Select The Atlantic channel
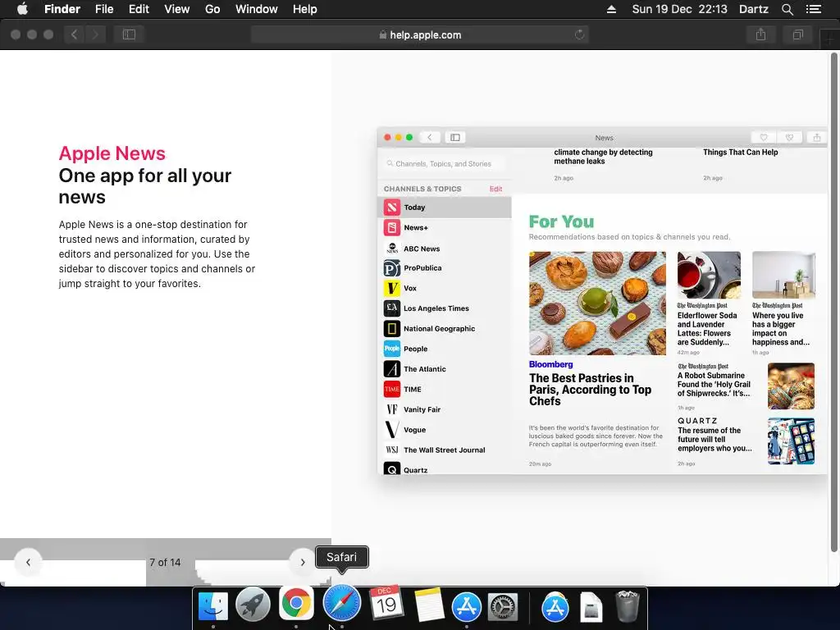The height and width of the screenshot is (630, 840). tap(444, 369)
